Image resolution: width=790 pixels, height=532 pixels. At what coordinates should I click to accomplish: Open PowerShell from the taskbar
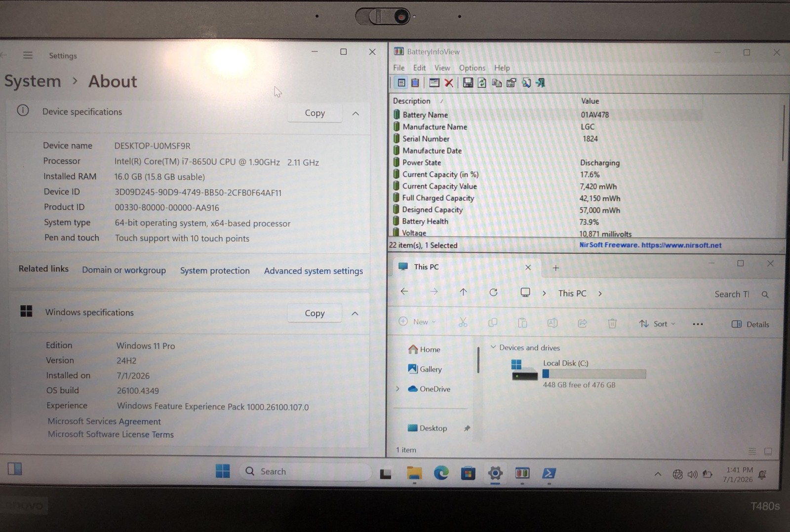point(549,474)
